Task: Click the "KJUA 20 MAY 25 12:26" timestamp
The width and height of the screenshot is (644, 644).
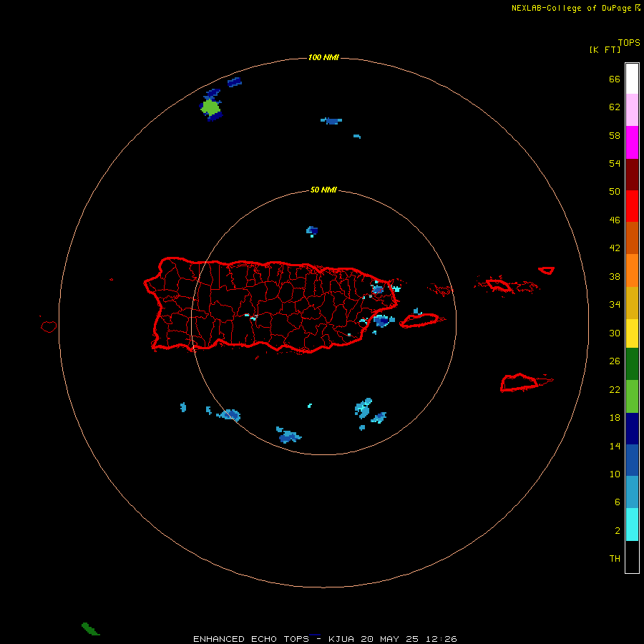Action: point(393,639)
